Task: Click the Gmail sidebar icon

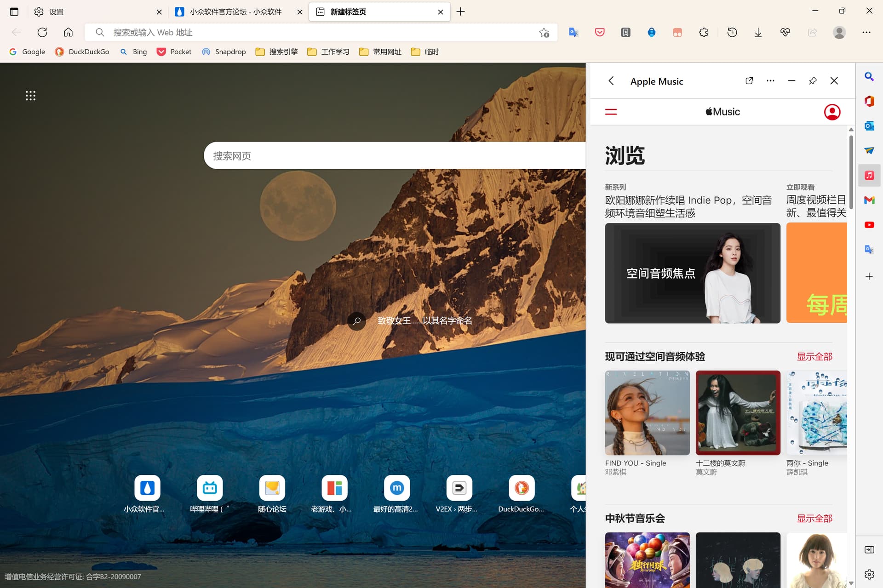Action: [x=869, y=200]
